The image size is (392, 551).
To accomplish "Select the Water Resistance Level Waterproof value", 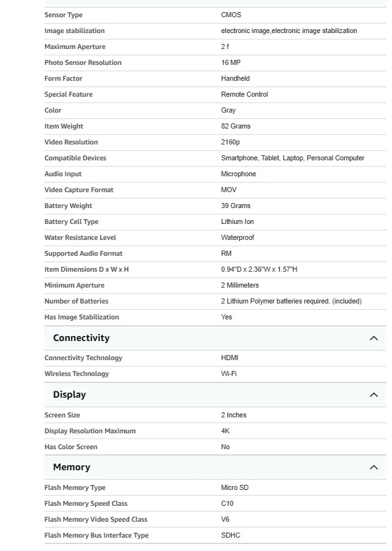I will point(237,237).
